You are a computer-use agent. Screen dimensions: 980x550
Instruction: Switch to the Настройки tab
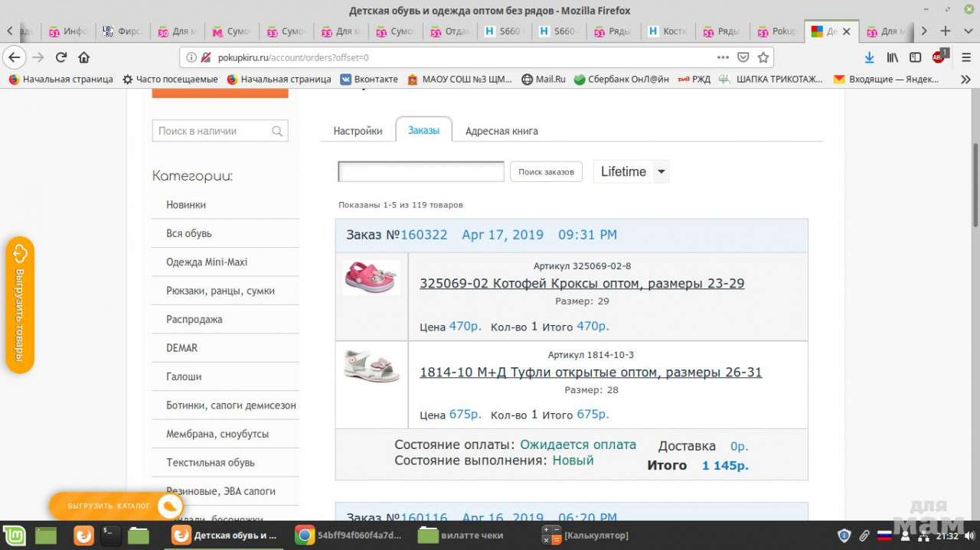[x=358, y=131]
